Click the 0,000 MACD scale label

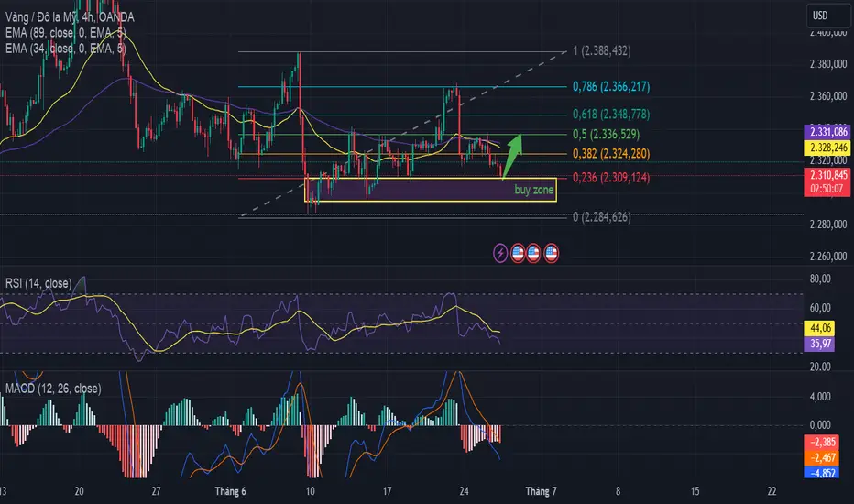click(x=820, y=425)
